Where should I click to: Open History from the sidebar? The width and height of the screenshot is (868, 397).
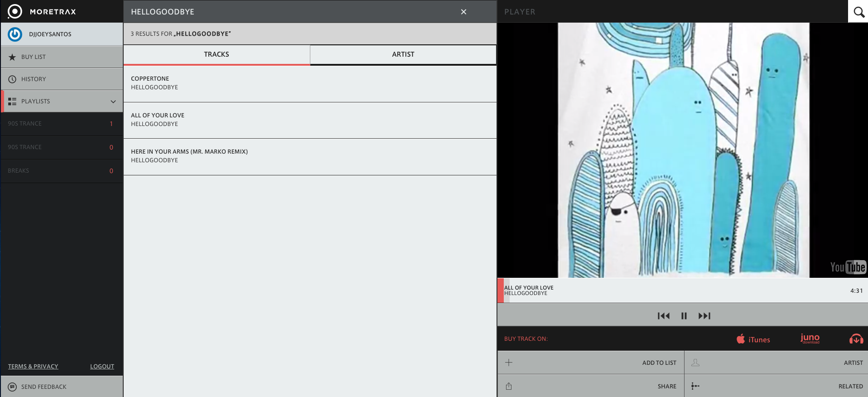coord(34,79)
